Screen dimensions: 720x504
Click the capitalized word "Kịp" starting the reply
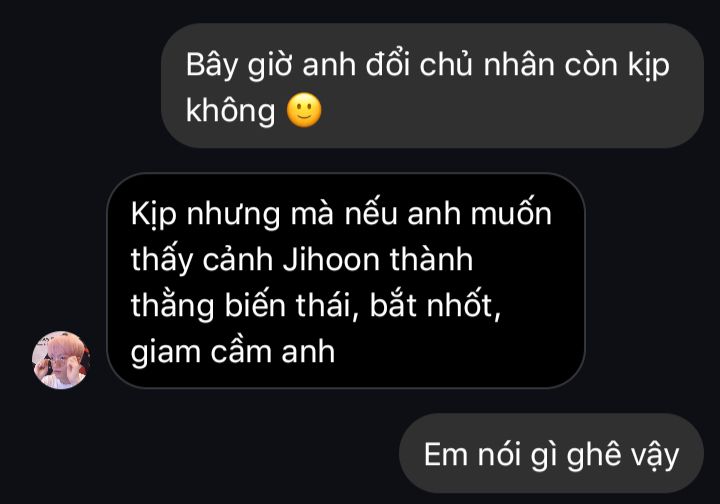pyautogui.click(x=154, y=215)
